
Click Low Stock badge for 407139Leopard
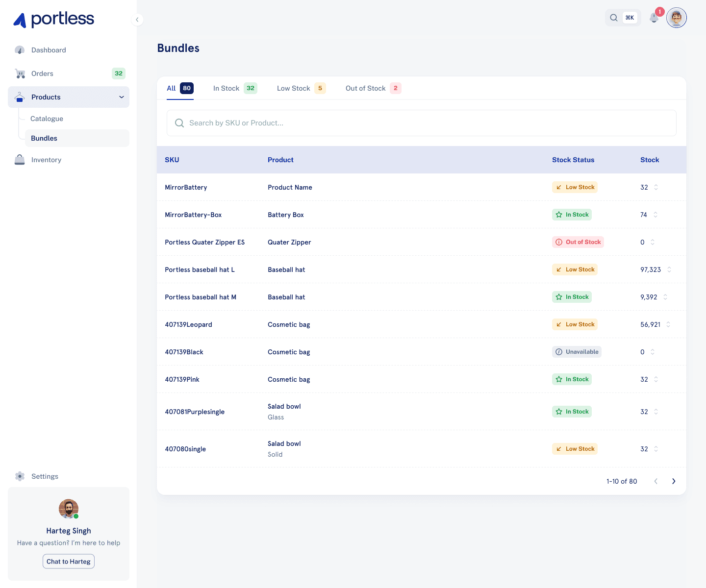tap(575, 324)
